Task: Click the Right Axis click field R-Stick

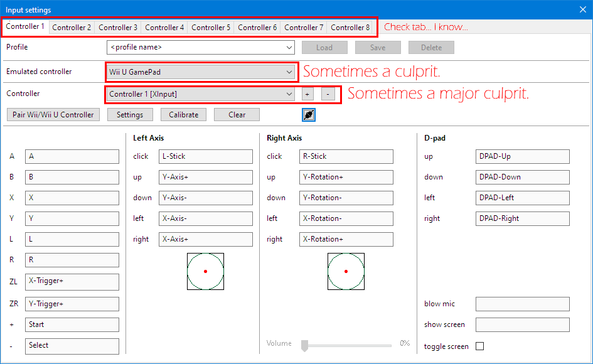Action: [x=346, y=156]
